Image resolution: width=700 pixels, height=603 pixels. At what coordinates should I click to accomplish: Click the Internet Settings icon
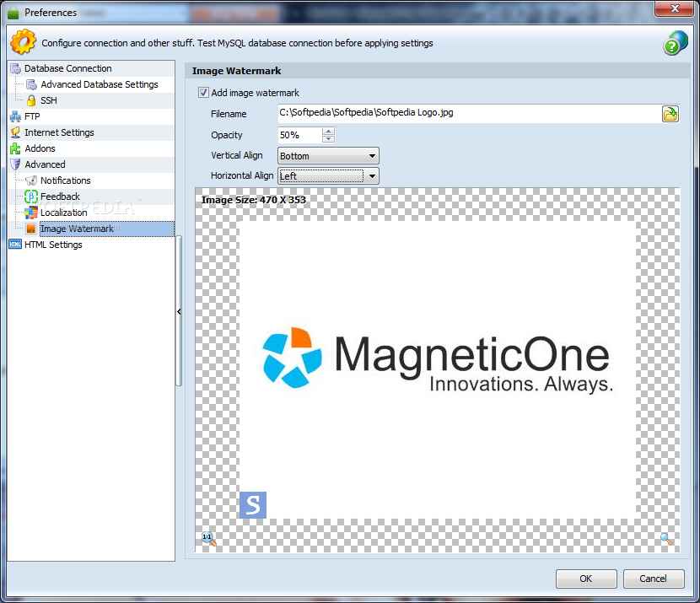(16, 132)
